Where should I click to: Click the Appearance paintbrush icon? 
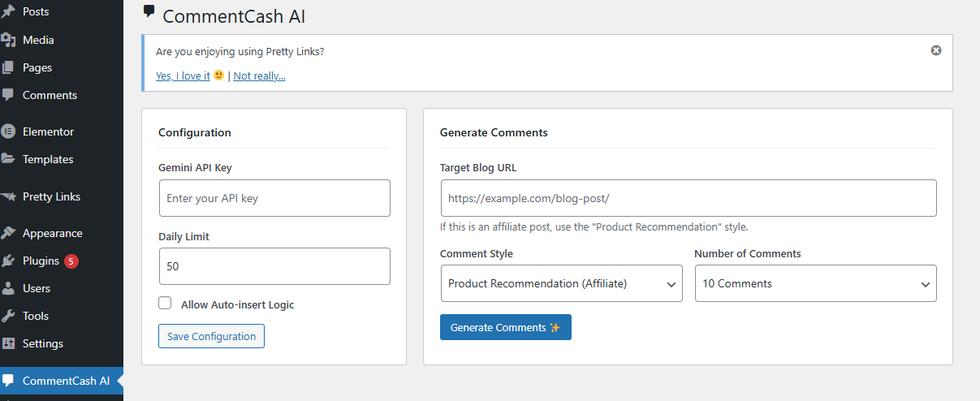coord(8,233)
